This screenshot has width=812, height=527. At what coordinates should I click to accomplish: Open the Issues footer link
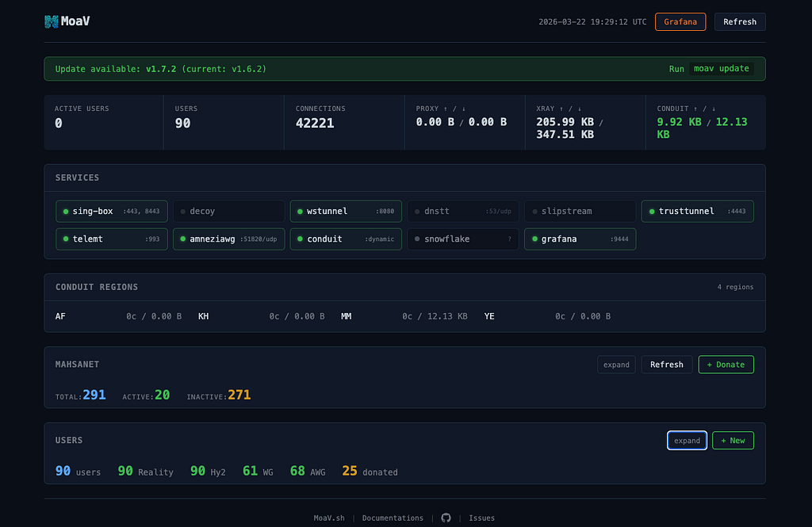pos(481,517)
